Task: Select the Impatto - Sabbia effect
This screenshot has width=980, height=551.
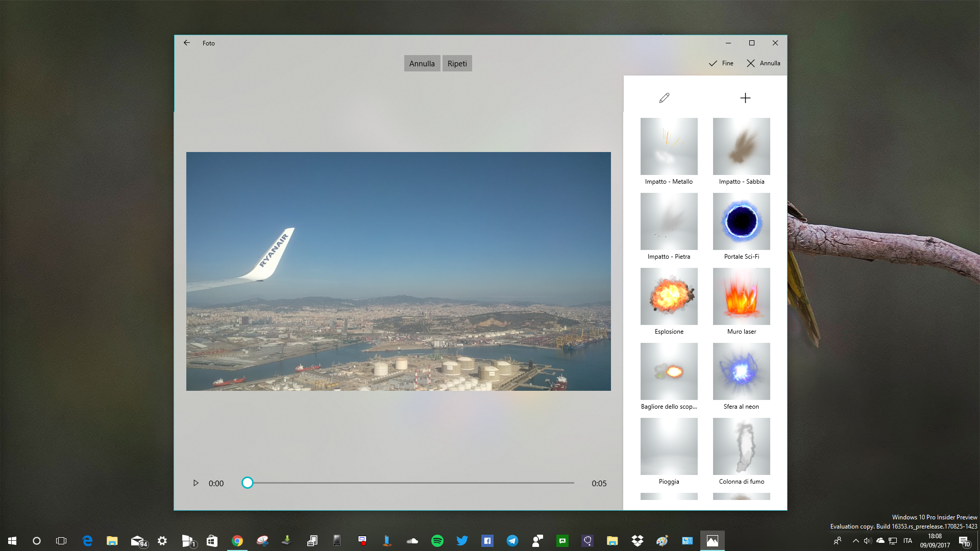Action: pyautogui.click(x=742, y=152)
